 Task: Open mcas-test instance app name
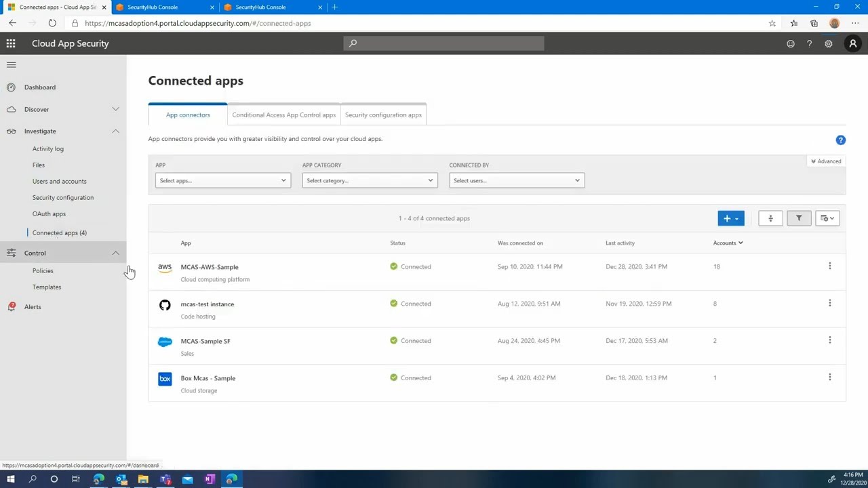click(208, 304)
